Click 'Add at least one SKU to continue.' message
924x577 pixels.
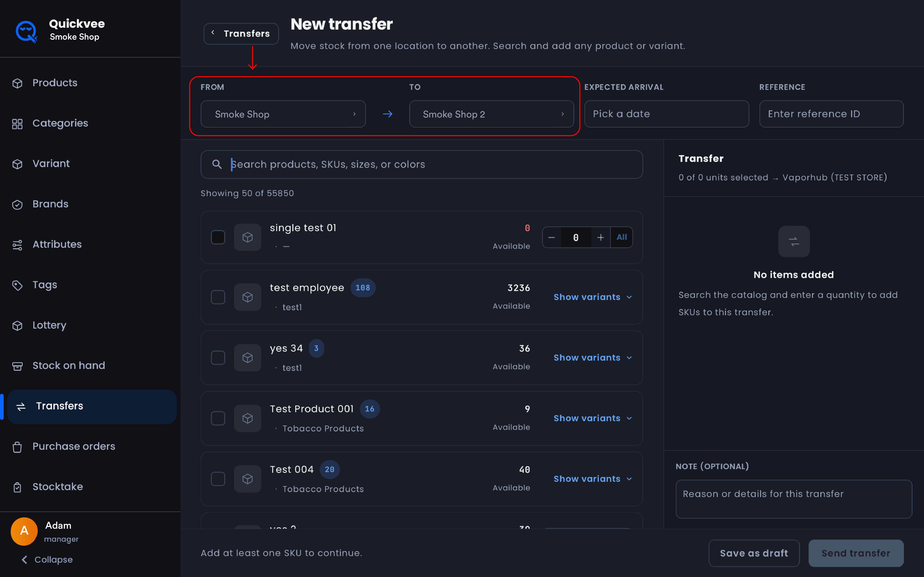coord(281,553)
